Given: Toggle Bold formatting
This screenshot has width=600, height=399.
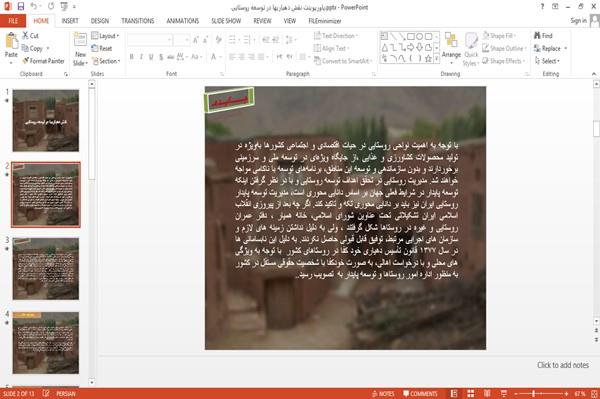Looking at the screenshot, I should pos(132,57).
